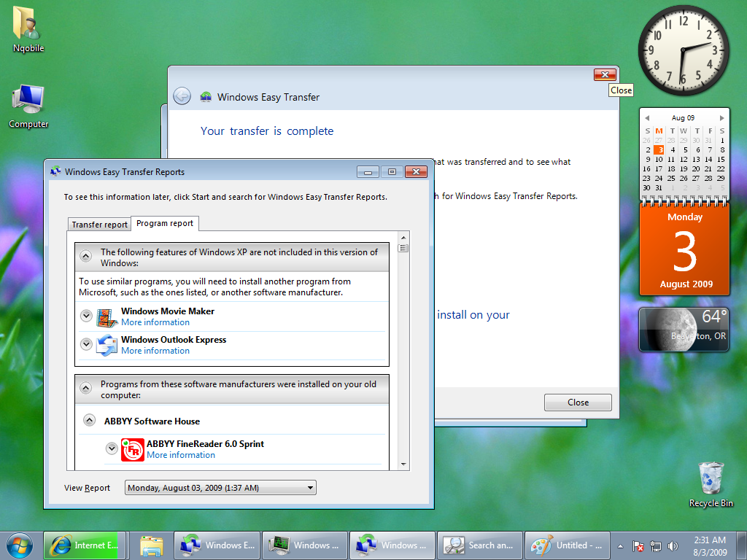Minimize the Easy Transfer Reports window
Viewport: 747px width, 560px height.
pyautogui.click(x=368, y=172)
